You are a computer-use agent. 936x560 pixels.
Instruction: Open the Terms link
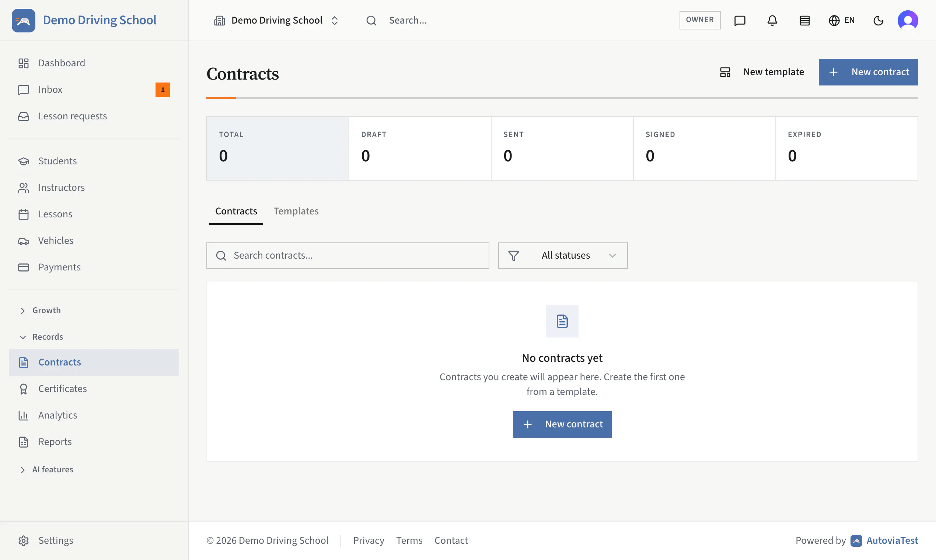pos(409,541)
